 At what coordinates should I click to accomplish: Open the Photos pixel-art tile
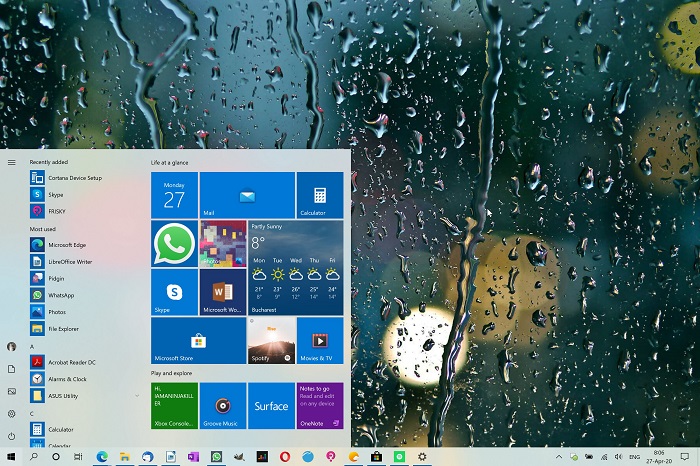click(223, 244)
